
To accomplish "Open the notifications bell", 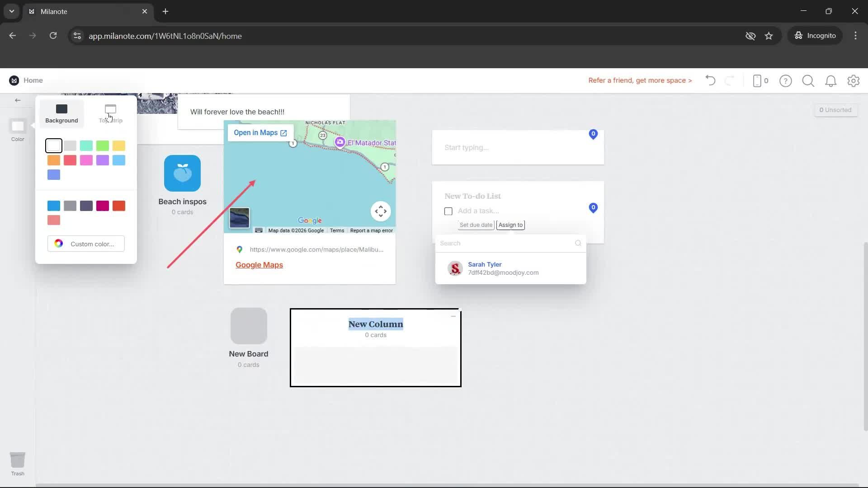I will coord(830,81).
